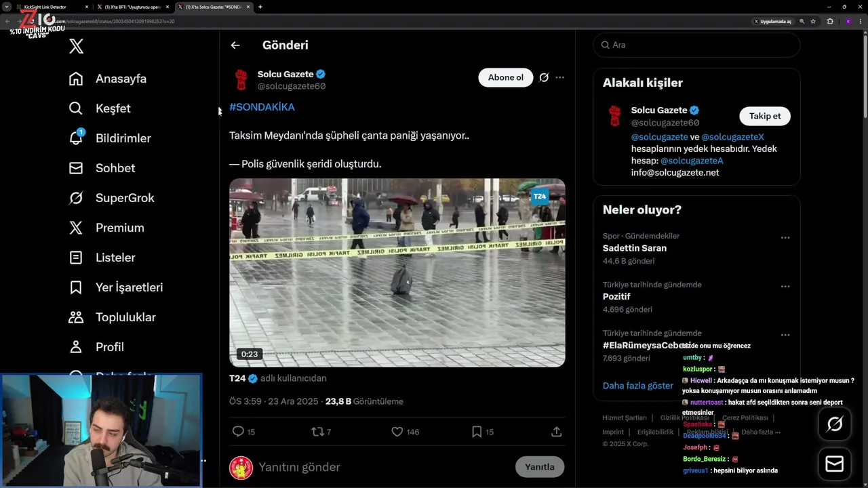The height and width of the screenshot is (488, 868).
Task: Open Premium from the sidebar
Action: coord(106,228)
